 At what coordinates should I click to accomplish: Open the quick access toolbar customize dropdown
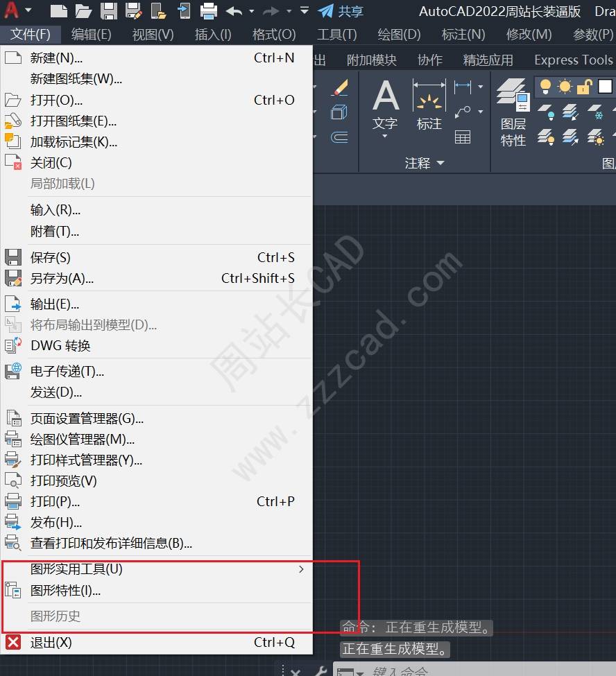click(x=305, y=10)
